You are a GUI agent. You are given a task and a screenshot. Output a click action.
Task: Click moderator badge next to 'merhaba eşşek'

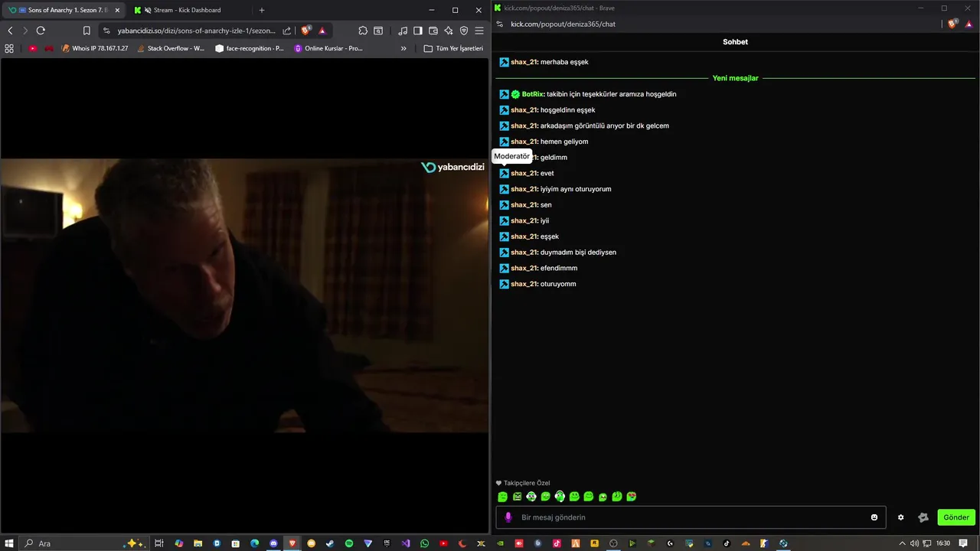[x=504, y=62]
